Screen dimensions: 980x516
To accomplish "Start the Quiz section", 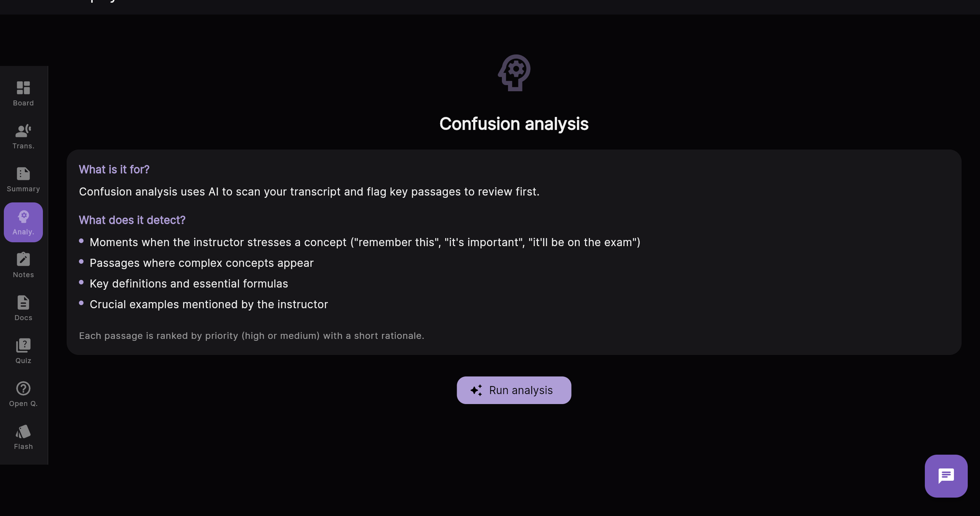I will click(x=23, y=351).
